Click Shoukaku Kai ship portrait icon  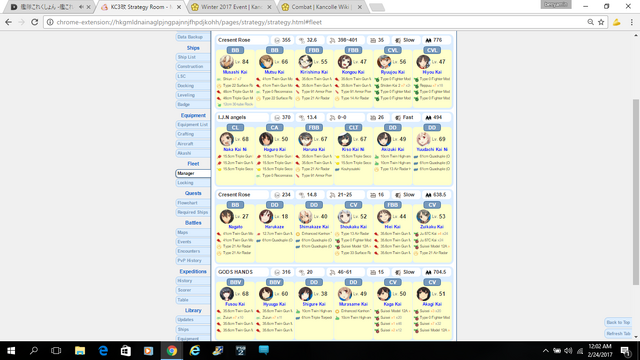pyautogui.click(x=344, y=216)
